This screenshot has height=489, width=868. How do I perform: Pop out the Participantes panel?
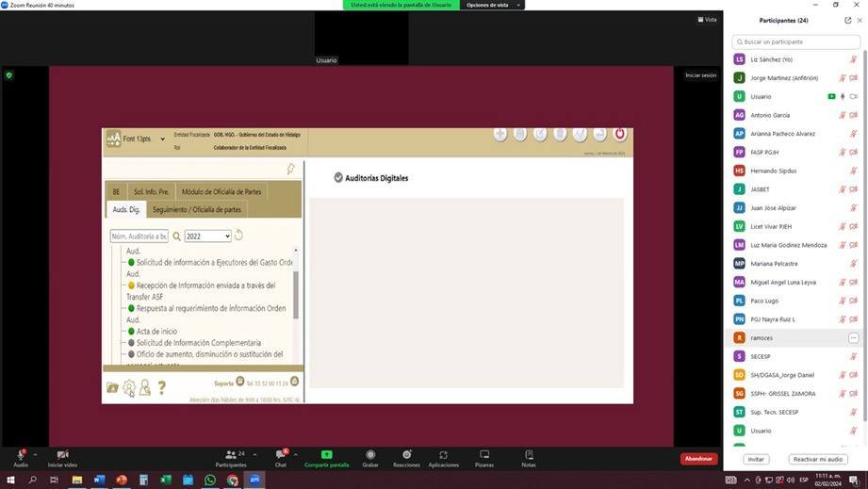click(x=847, y=20)
